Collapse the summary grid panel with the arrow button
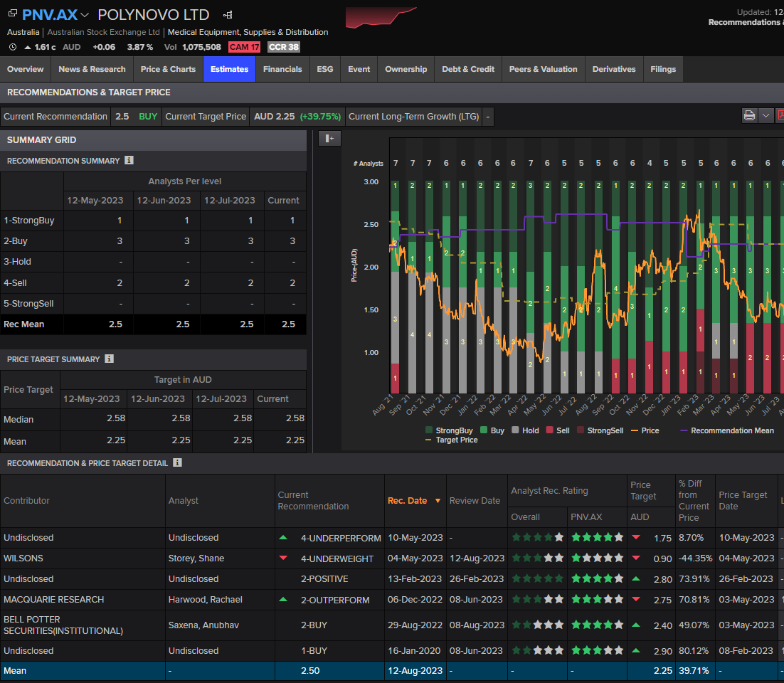This screenshot has height=683, width=784. [x=329, y=139]
